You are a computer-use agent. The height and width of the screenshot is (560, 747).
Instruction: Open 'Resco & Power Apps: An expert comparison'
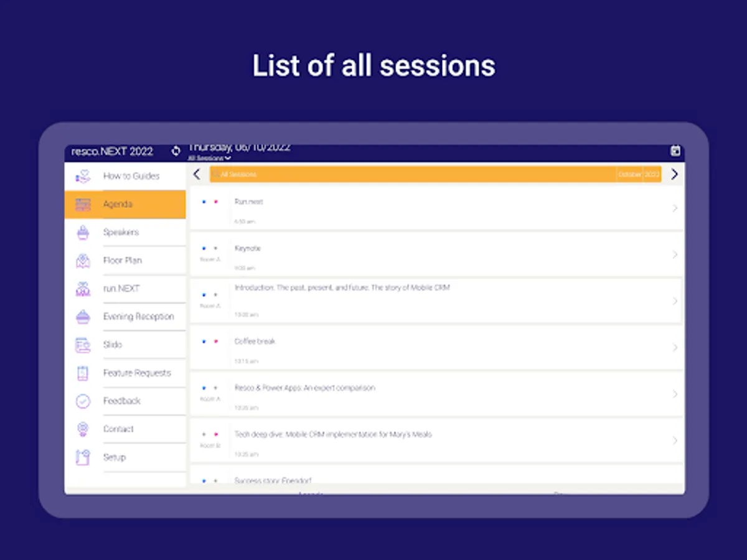[304, 388]
